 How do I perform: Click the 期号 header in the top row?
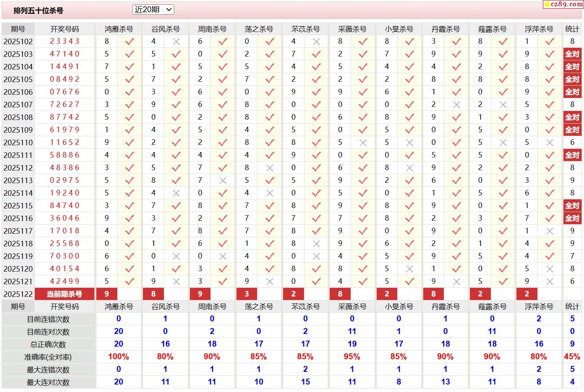point(18,29)
